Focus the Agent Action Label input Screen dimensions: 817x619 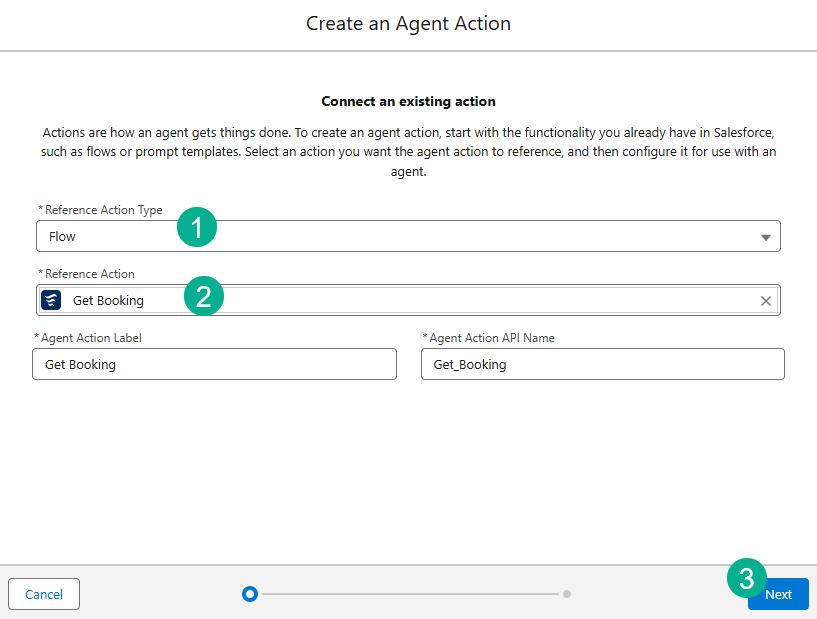(214, 365)
